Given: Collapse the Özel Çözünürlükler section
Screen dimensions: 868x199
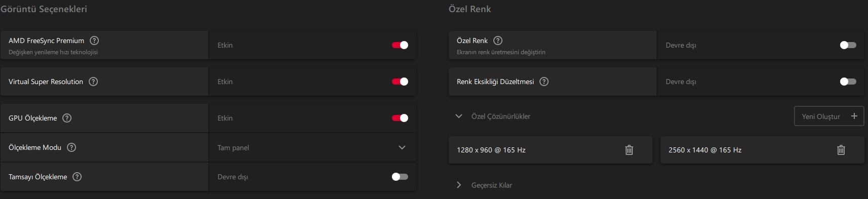Looking at the screenshot, I should click(459, 116).
